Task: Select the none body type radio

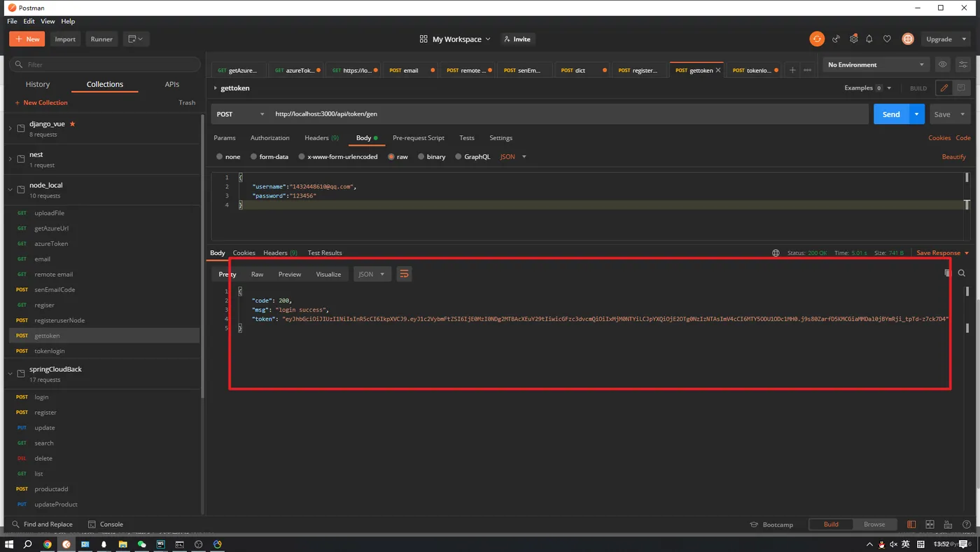Action: 219,157
